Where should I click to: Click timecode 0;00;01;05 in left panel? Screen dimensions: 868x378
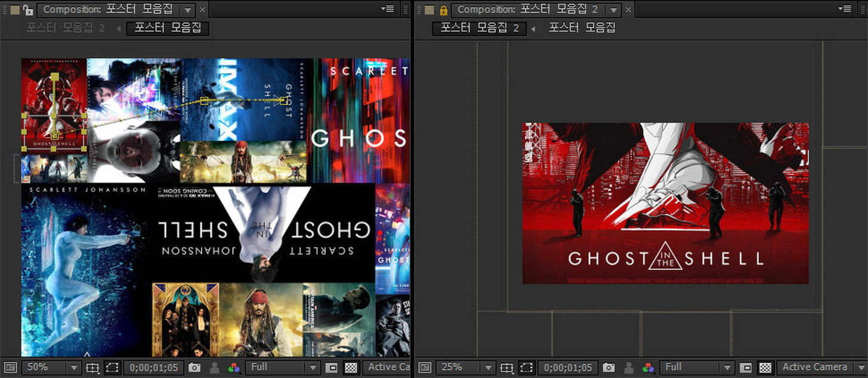(x=154, y=368)
